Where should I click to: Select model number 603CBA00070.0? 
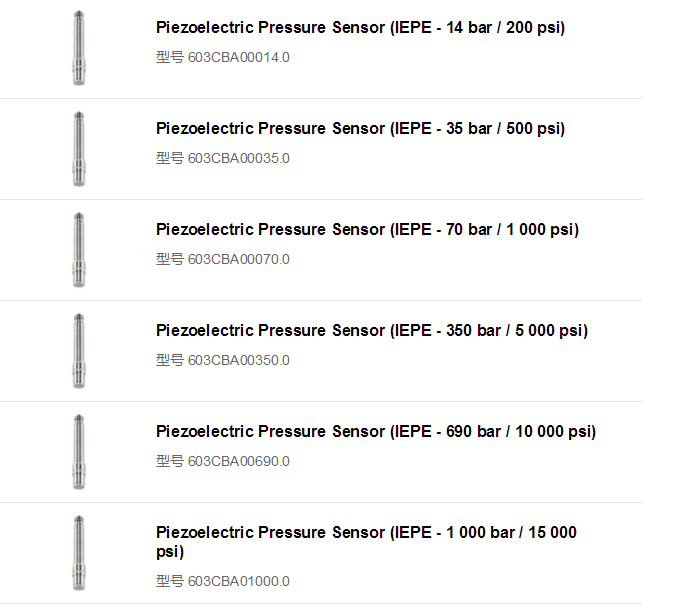coord(239,259)
